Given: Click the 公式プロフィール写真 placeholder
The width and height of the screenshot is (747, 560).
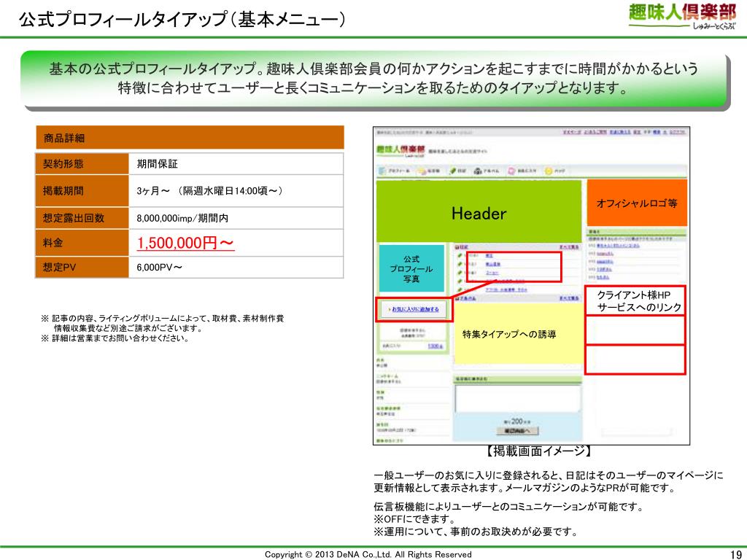Looking at the screenshot, I should coord(411,268).
